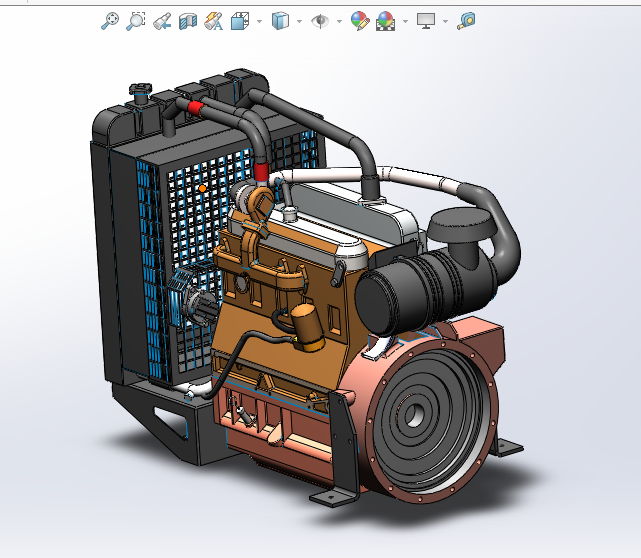Open the Apply Scene dropdown arrow
641x558 pixels.
coord(405,21)
